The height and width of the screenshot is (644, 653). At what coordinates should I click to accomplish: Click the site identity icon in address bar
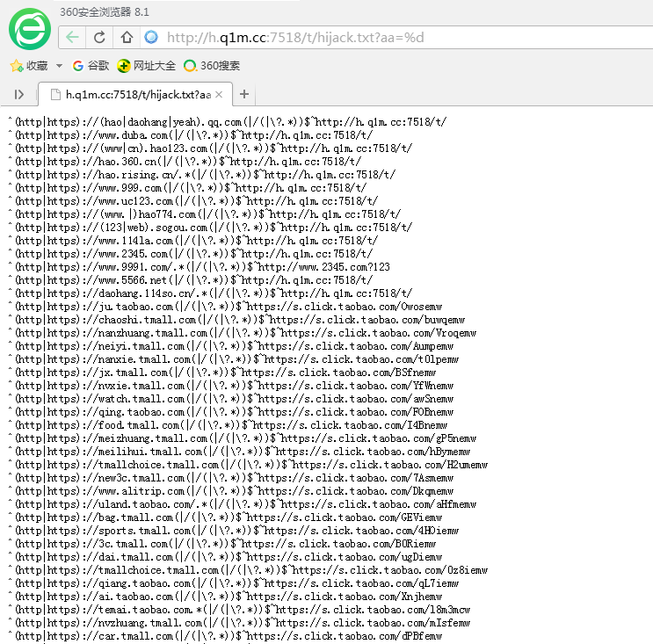point(151,38)
